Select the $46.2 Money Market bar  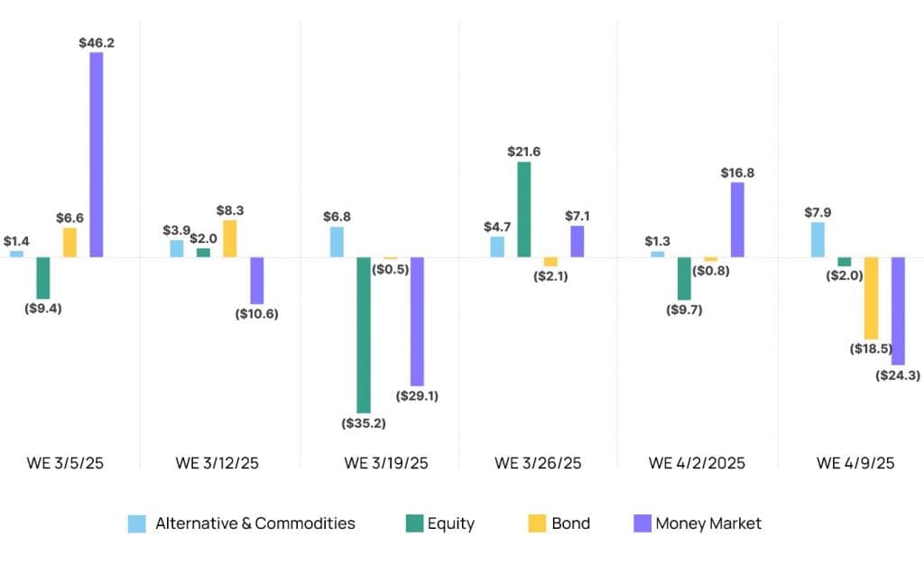(96, 154)
